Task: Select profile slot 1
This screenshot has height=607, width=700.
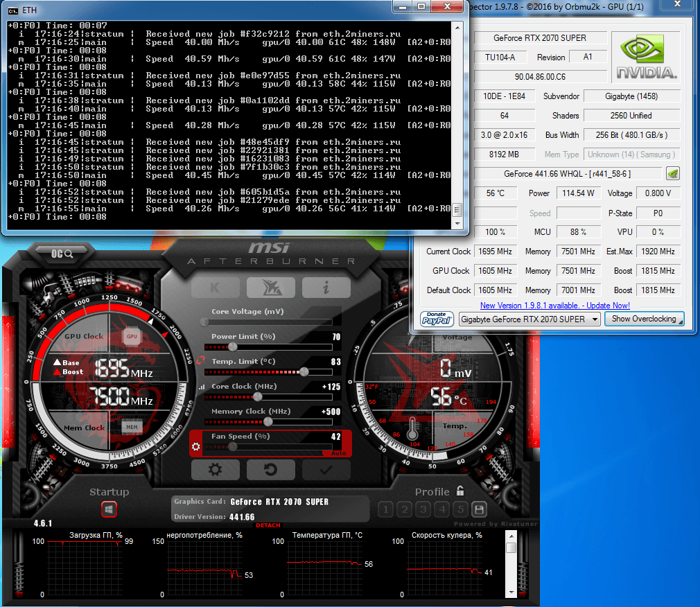Action: pyautogui.click(x=386, y=510)
